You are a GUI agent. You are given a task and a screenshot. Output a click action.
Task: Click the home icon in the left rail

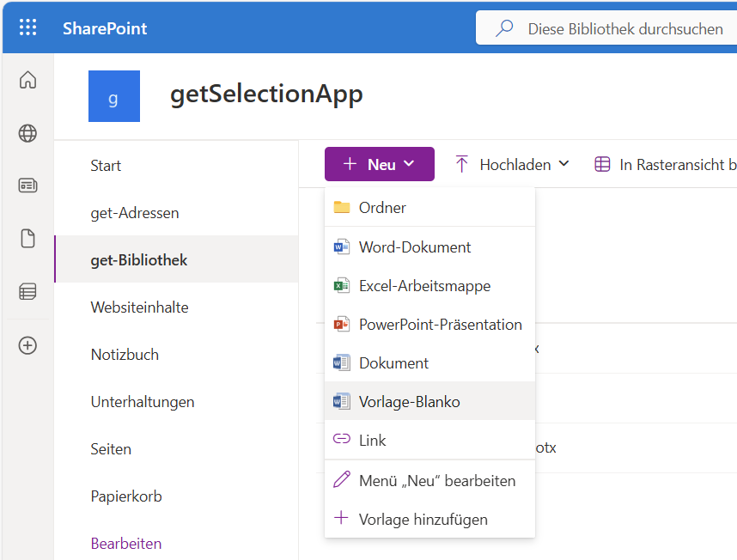tap(27, 79)
